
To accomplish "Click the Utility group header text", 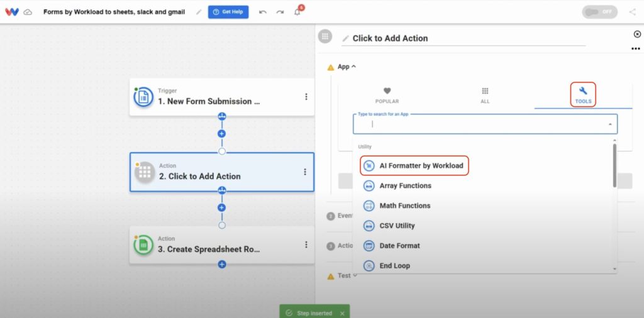I will click(365, 146).
